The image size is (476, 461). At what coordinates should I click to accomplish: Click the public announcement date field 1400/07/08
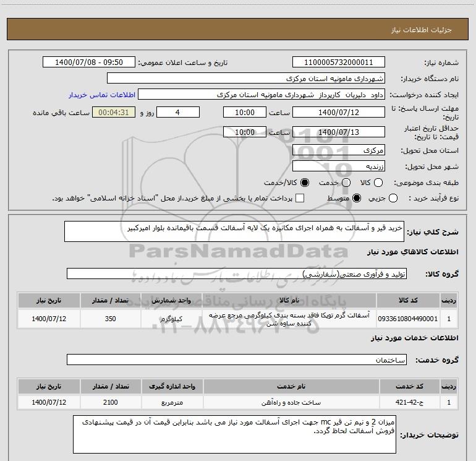(89, 62)
